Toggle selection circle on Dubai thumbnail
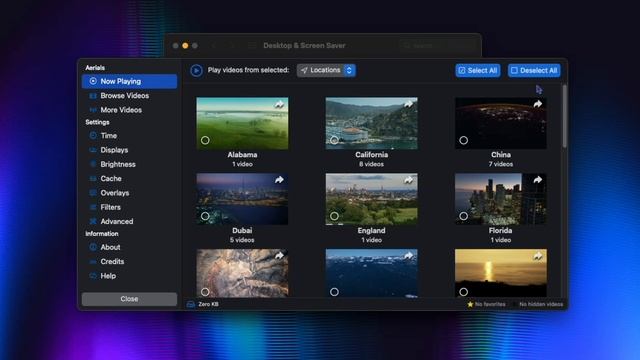This screenshot has height=360, width=640. pos(205,216)
